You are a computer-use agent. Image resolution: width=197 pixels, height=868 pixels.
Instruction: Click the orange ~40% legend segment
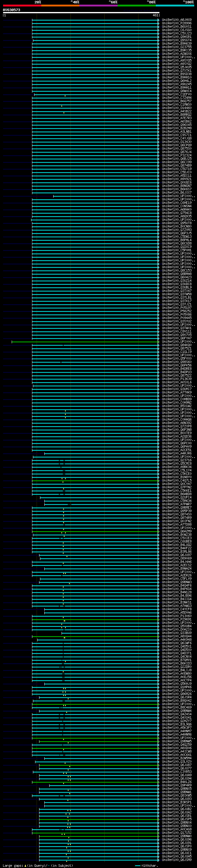pos(60,6)
